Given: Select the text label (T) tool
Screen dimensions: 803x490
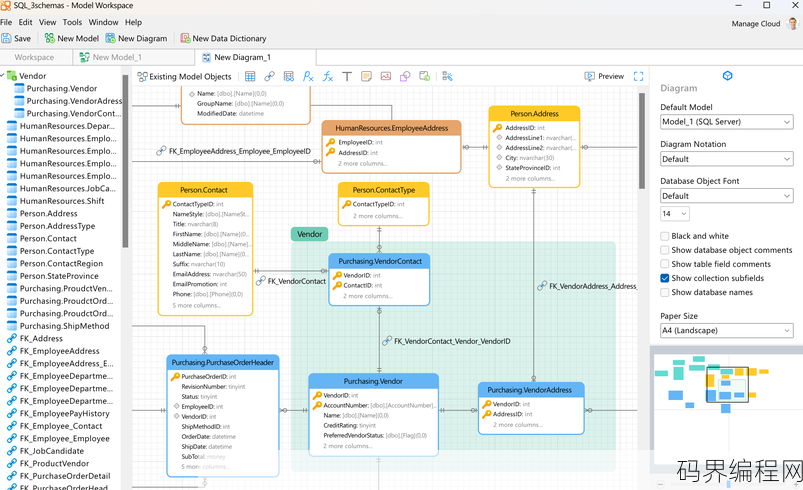Looking at the screenshot, I should click(x=347, y=77).
